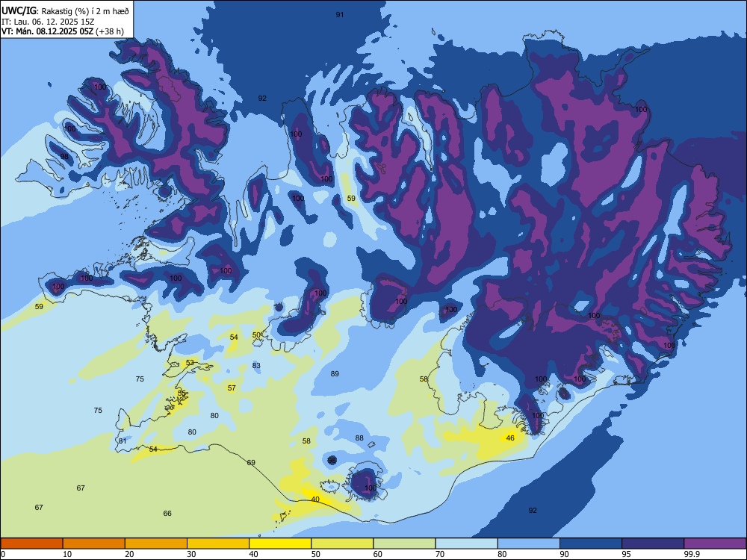The width and height of the screenshot is (747, 560).
Task: Select the '40' minimum humidity value
Action: click(x=315, y=500)
